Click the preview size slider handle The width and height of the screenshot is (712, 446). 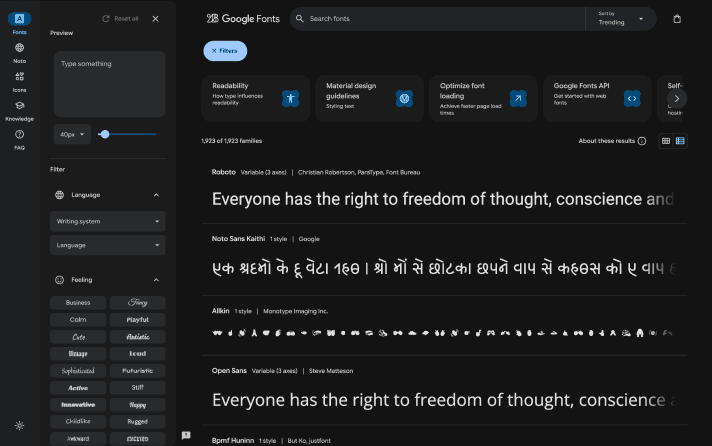tap(105, 134)
